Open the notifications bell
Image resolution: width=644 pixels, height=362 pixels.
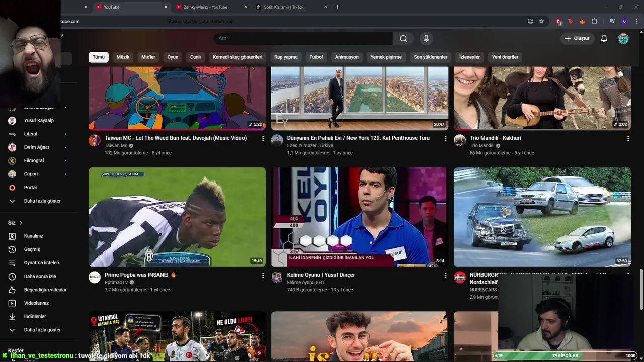coord(604,39)
